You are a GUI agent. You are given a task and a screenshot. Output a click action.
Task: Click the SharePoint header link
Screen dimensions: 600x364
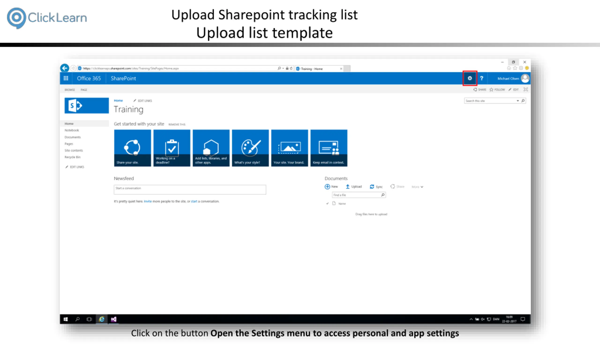tap(123, 78)
